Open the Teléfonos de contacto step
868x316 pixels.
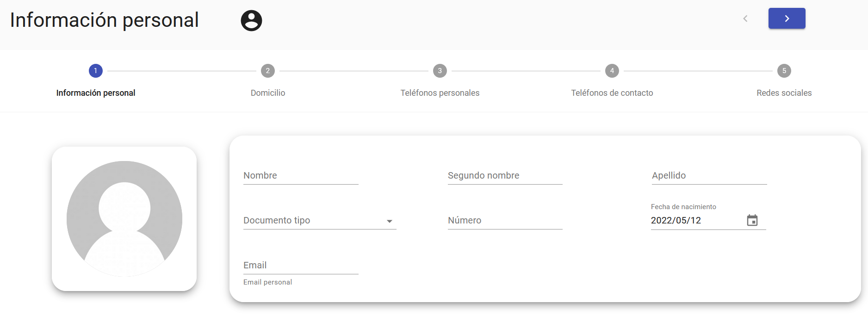point(612,93)
